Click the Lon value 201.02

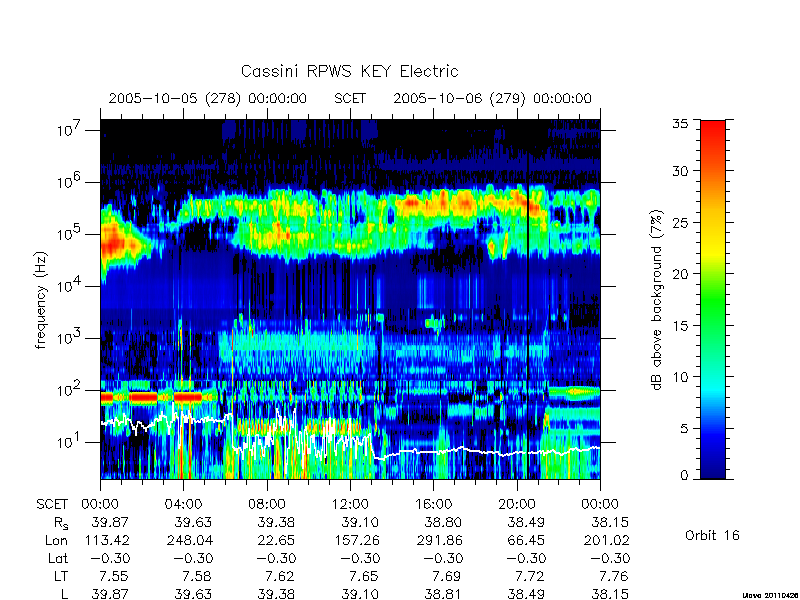pos(606,540)
